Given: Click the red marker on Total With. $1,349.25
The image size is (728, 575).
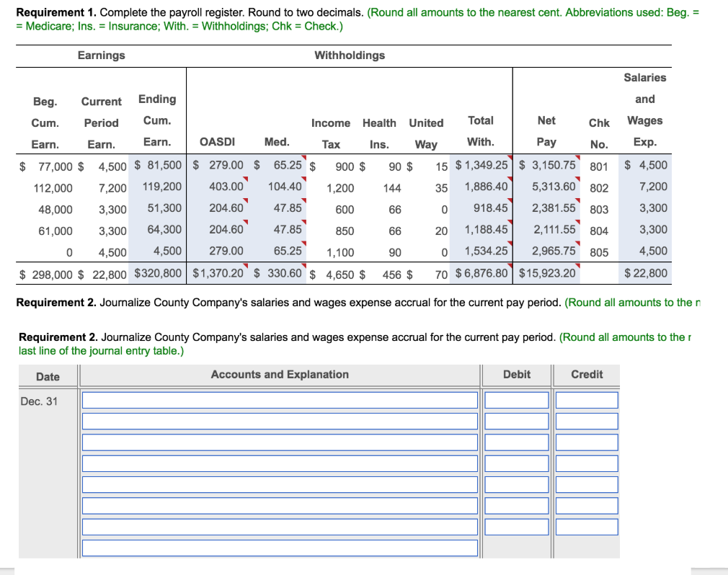Looking at the screenshot, I should coord(508,159).
